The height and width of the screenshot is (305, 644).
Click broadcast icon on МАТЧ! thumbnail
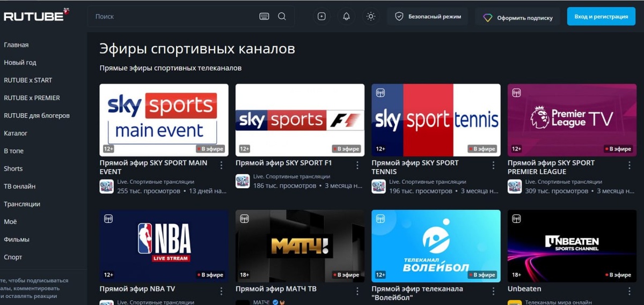(x=244, y=219)
